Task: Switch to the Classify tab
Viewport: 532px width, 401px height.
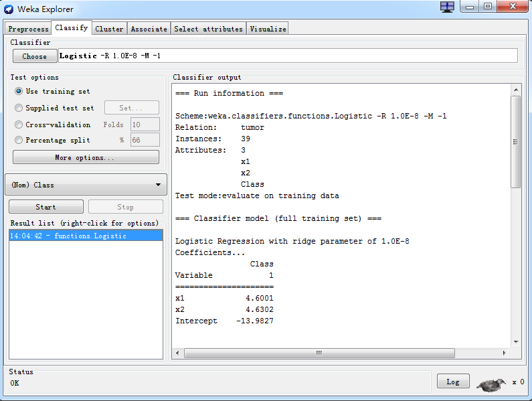Action: [x=71, y=27]
